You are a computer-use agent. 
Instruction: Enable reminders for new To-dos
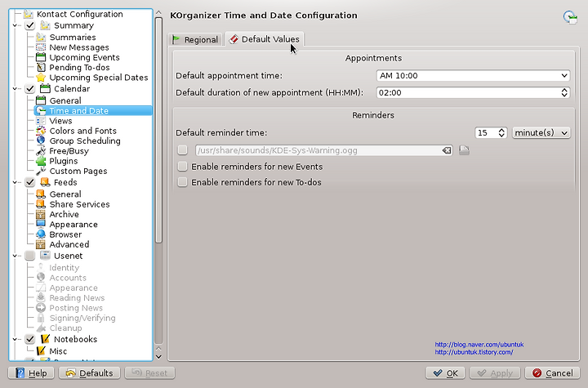coord(183,182)
